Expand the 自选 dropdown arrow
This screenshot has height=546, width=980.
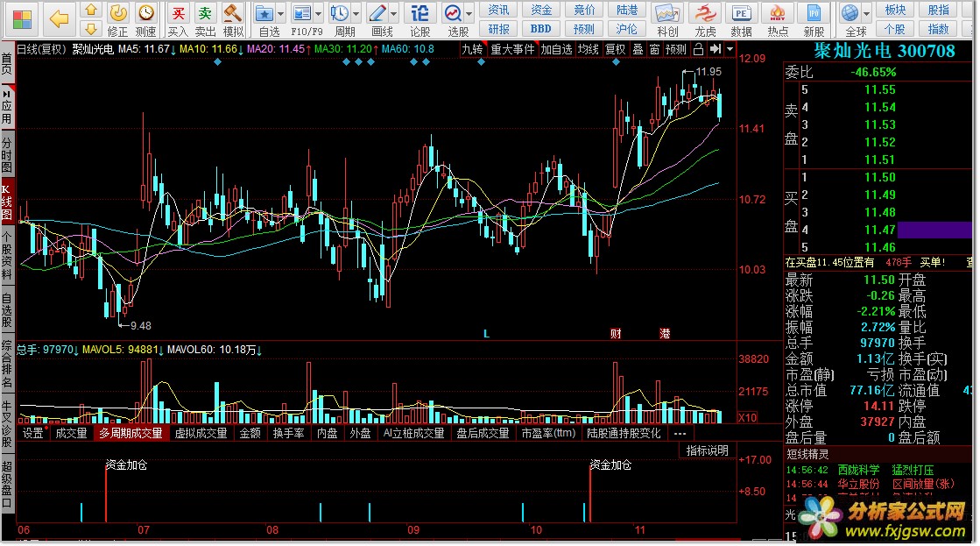pyautogui.click(x=280, y=13)
